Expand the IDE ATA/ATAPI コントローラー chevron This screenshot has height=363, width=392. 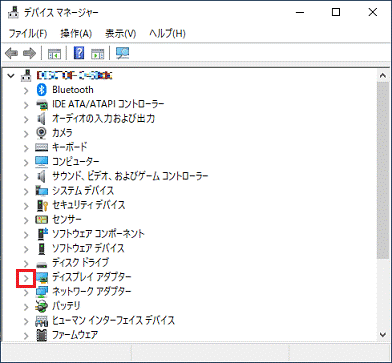26,105
